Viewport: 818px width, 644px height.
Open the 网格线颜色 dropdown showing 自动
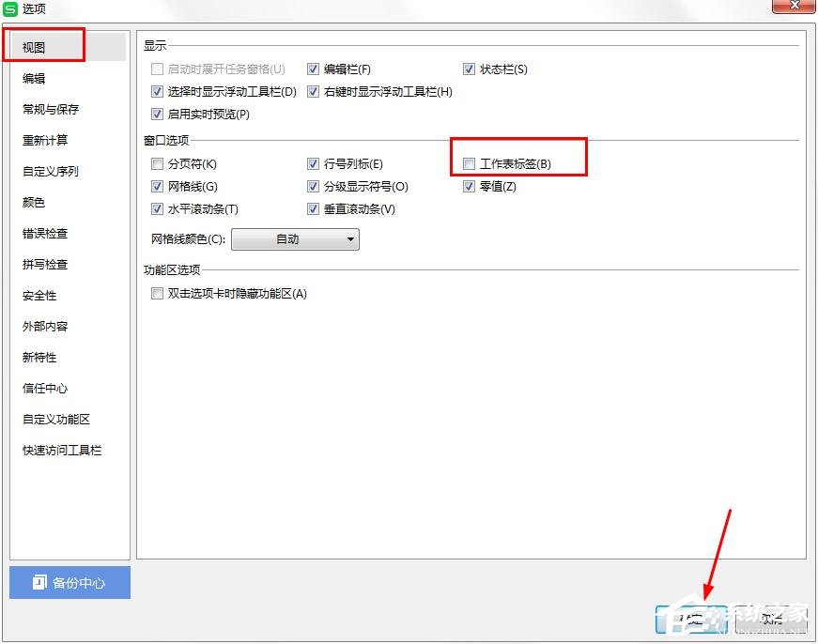(x=295, y=239)
